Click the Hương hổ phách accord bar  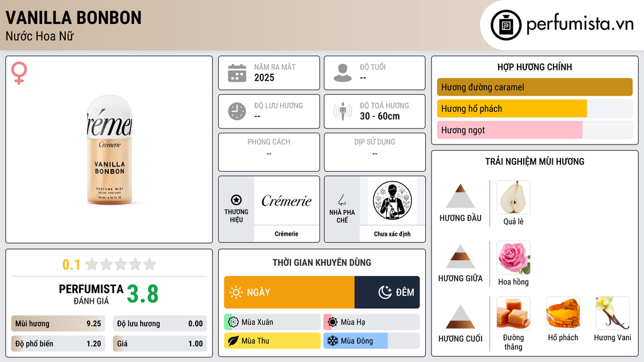535,108
